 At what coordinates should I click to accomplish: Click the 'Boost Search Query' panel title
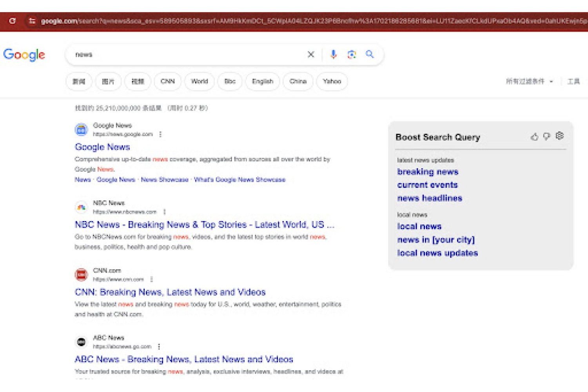(438, 137)
